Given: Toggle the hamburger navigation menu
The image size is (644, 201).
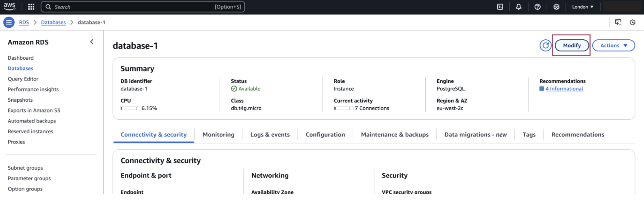Looking at the screenshot, I should (9, 22).
